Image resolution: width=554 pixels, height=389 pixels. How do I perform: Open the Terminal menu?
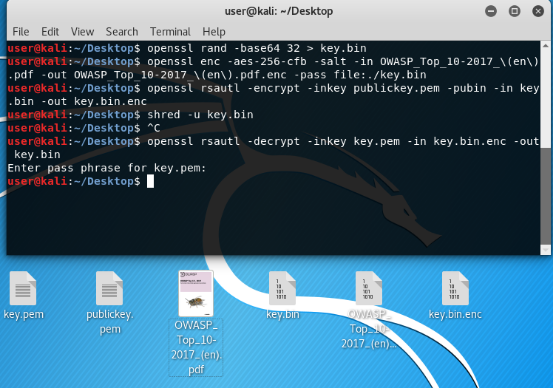tap(170, 32)
